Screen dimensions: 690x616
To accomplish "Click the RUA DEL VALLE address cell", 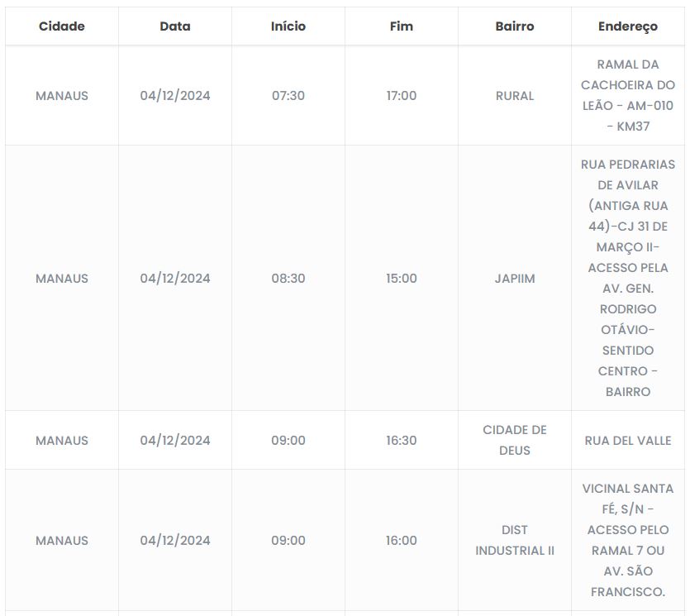I will [628, 441].
